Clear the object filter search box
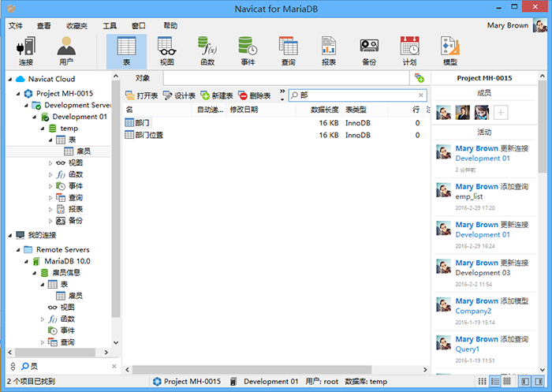Screen dimensions: 552x392 point(420,95)
